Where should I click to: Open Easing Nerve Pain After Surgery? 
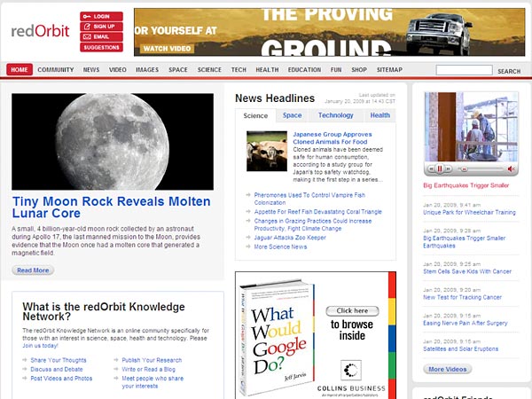(465, 323)
